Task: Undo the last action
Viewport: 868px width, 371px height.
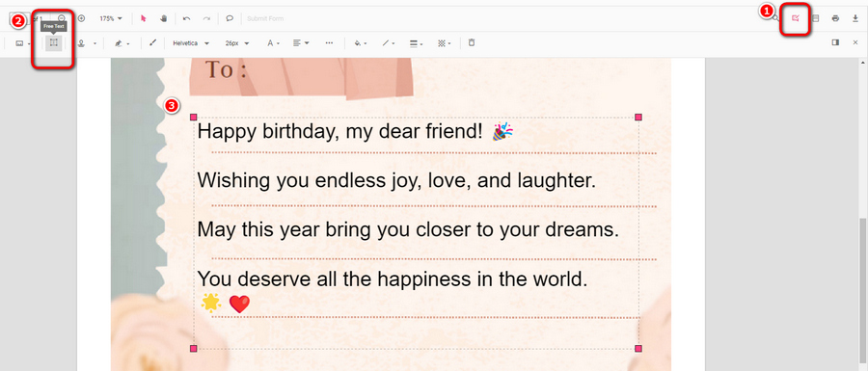Action: click(186, 18)
